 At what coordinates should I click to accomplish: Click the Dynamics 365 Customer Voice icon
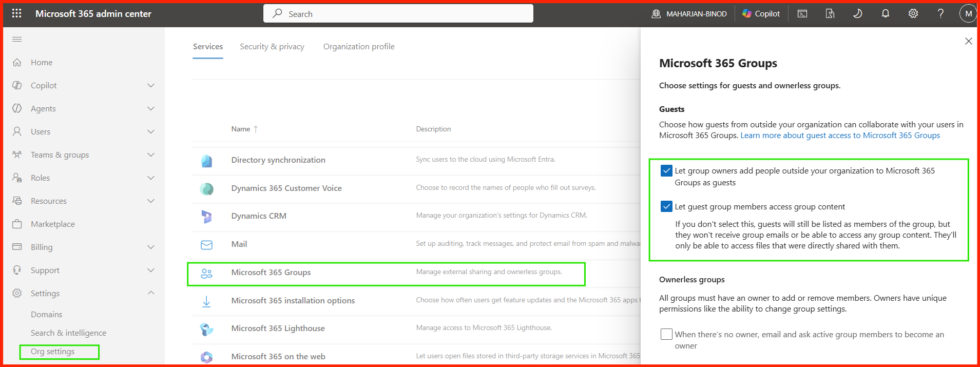coord(206,189)
